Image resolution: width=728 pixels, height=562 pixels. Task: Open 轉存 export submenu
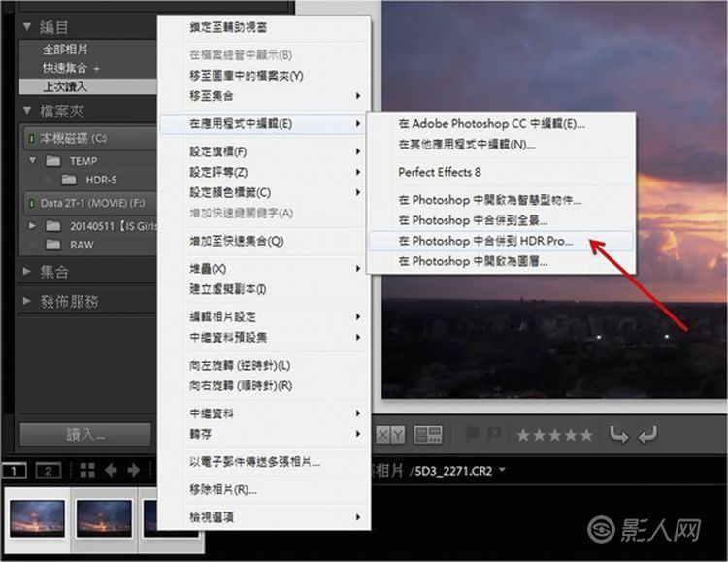[x=264, y=434]
